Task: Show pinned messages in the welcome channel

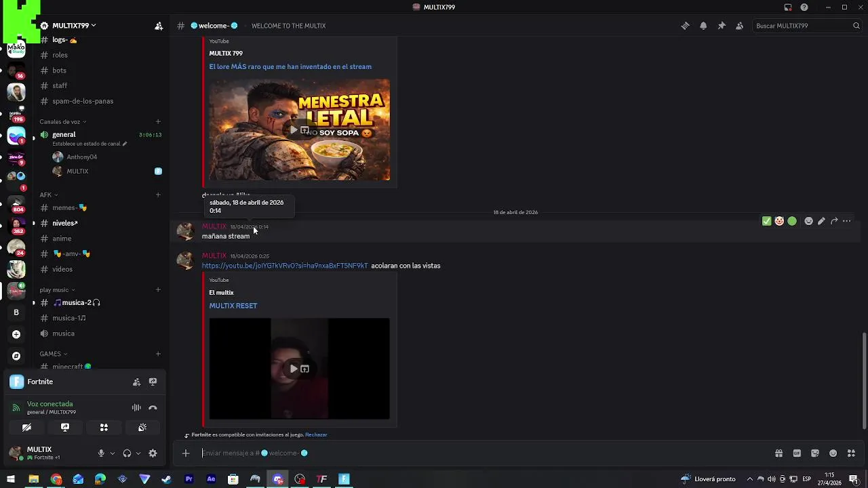Action: click(722, 26)
